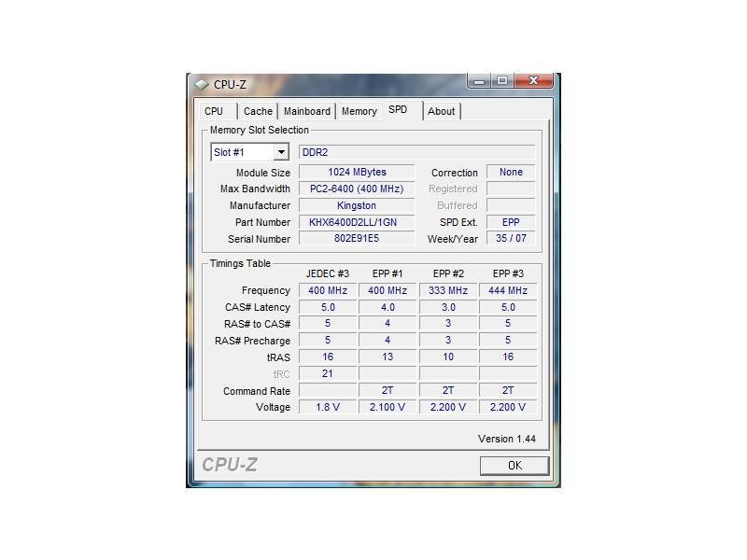Click the OK button
Image resolution: width=747 pixels, height=560 pixels.
point(514,466)
